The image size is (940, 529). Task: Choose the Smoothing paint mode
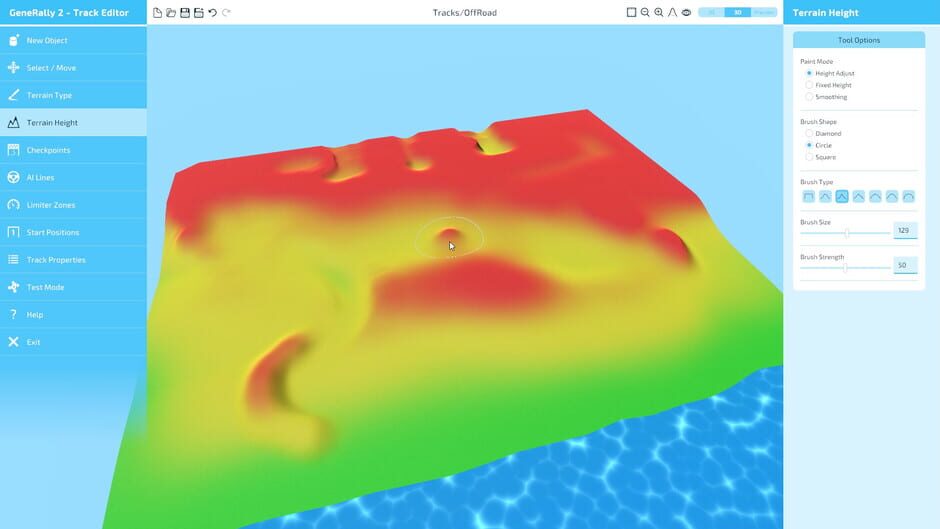coord(809,97)
